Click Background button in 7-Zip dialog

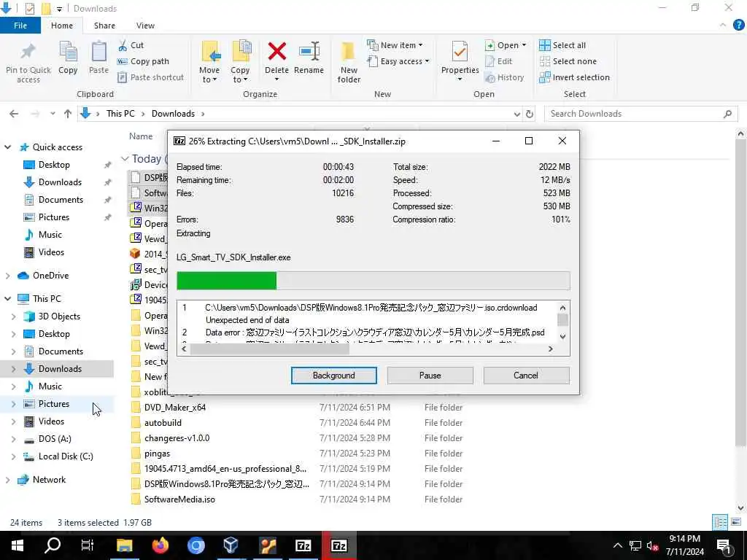click(334, 376)
